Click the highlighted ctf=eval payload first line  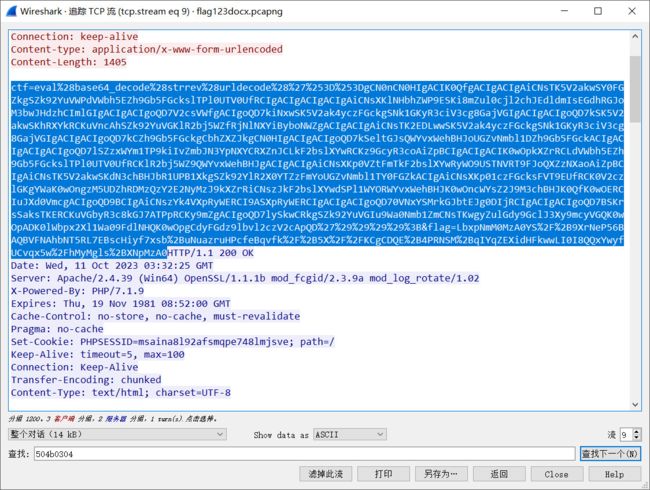(x=317, y=87)
